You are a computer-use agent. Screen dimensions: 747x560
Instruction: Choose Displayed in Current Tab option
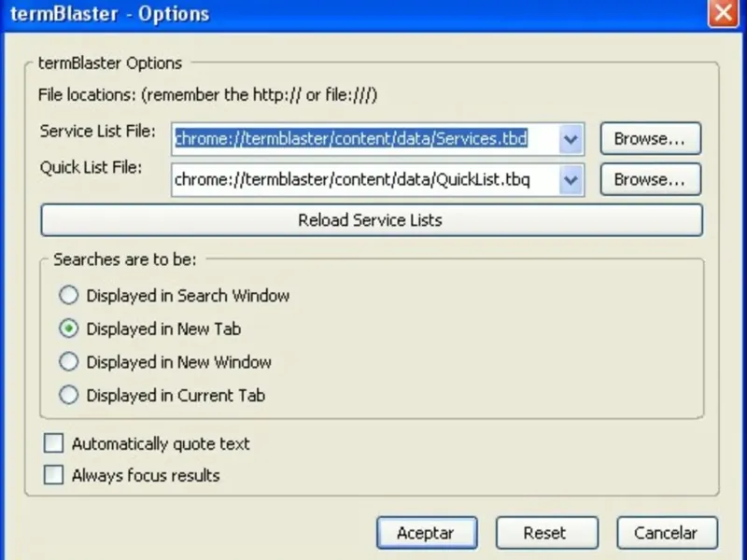(x=68, y=395)
